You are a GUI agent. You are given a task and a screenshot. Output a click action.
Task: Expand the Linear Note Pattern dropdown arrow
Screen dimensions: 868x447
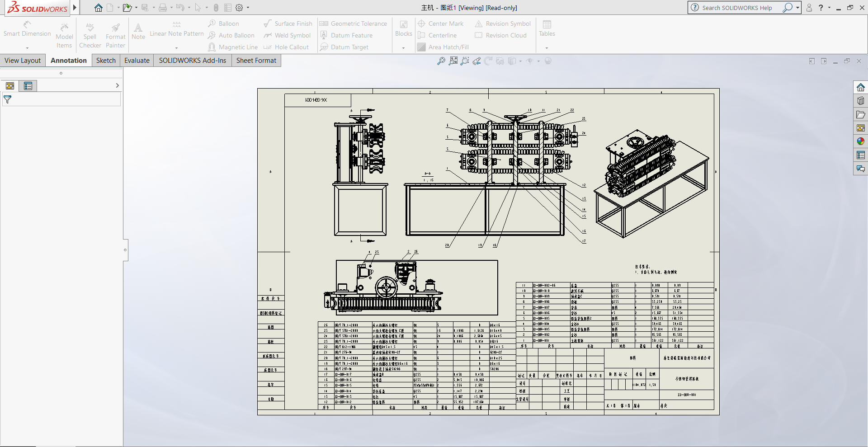(176, 48)
